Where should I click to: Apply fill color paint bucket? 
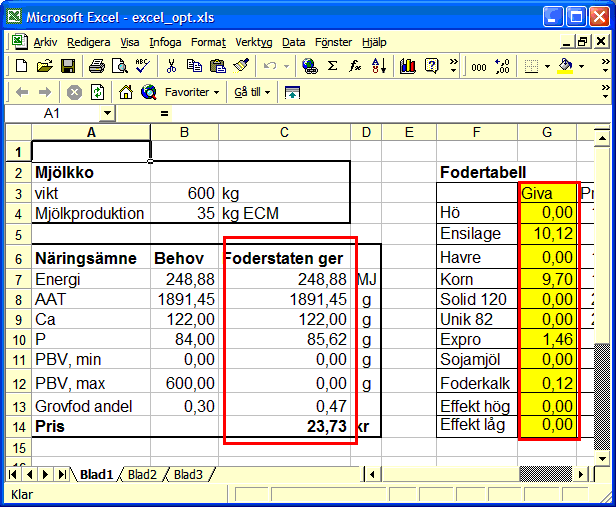pyautogui.click(x=565, y=66)
